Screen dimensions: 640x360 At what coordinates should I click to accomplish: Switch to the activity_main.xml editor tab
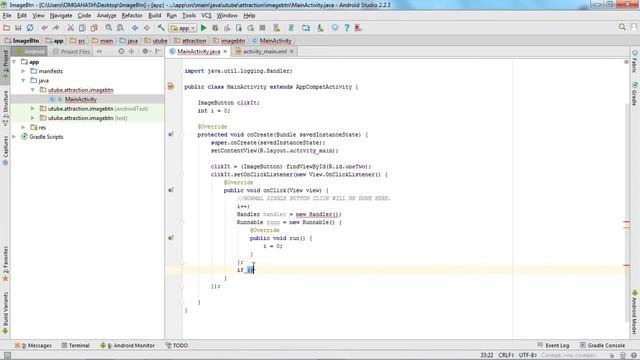point(264,51)
